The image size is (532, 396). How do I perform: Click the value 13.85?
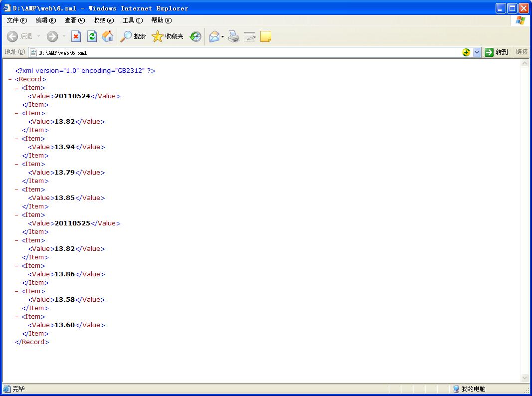click(x=64, y=198)
